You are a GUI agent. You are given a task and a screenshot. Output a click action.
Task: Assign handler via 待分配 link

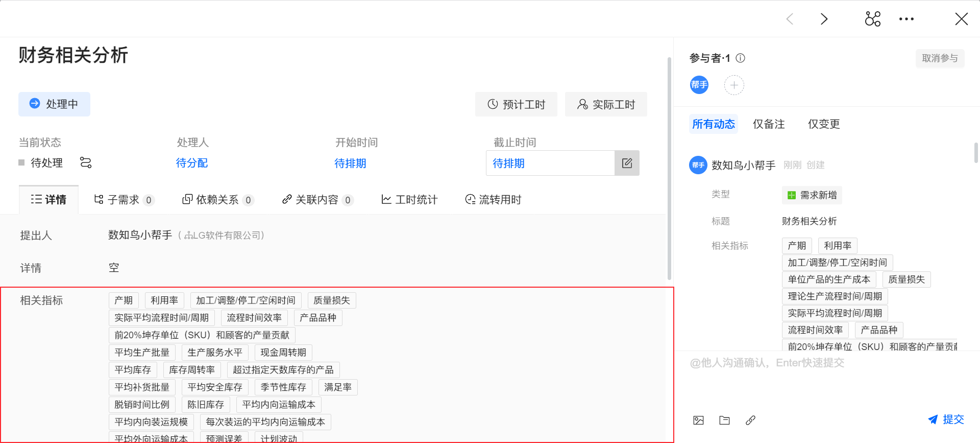[x=192, y=163]
